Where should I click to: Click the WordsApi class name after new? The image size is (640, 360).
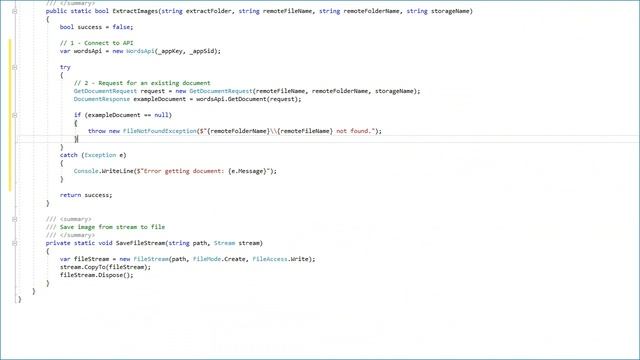[x=140, y=51]
